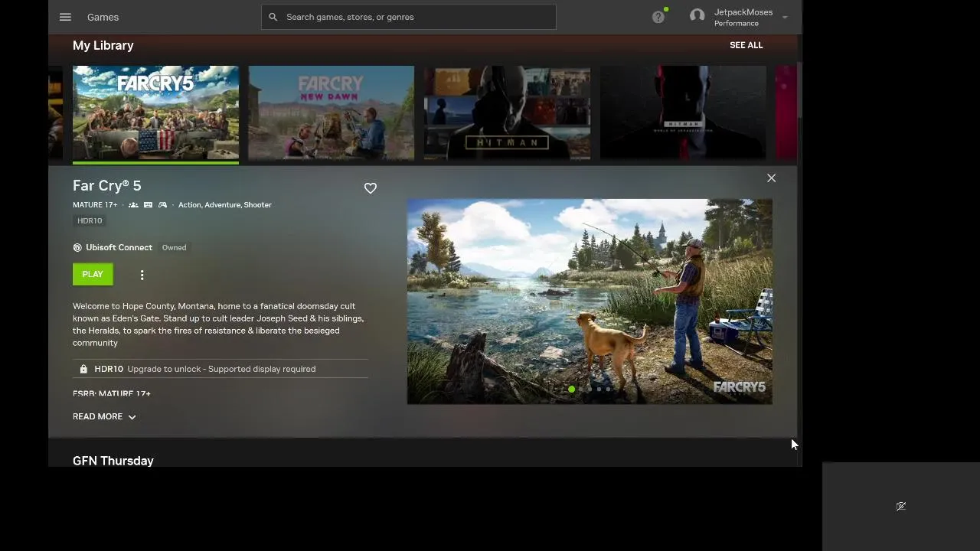Click the keyboard support icon
Viewport: 980px width, 551px height.
click(x=148, y=205)
